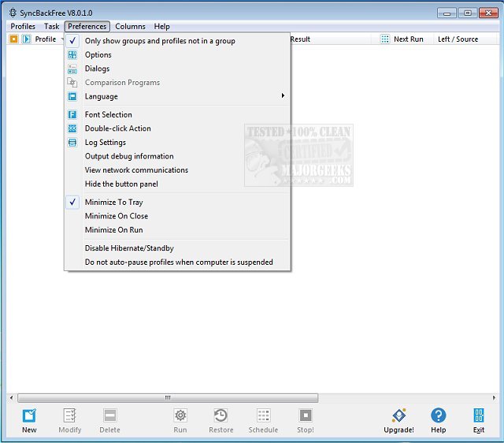Click the Log Settings printer icon
The width and height of the screenshot is (504, 443).
72,142
